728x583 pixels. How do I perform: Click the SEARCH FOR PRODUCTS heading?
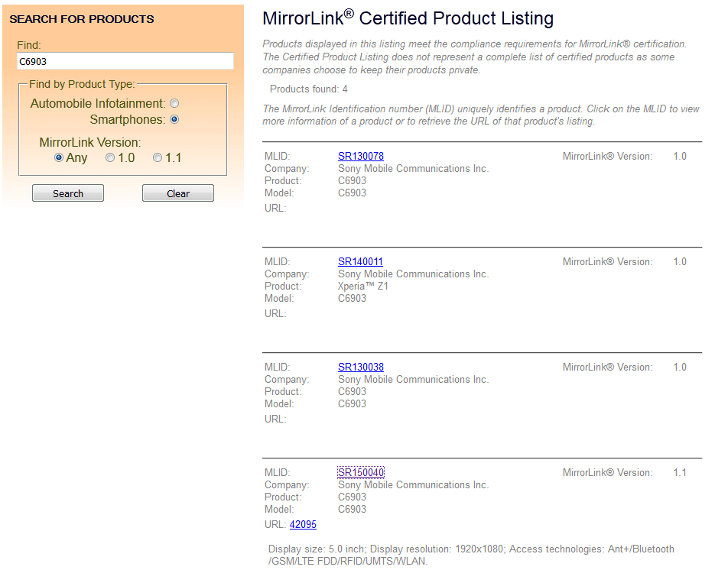click(x=82, y=19)
